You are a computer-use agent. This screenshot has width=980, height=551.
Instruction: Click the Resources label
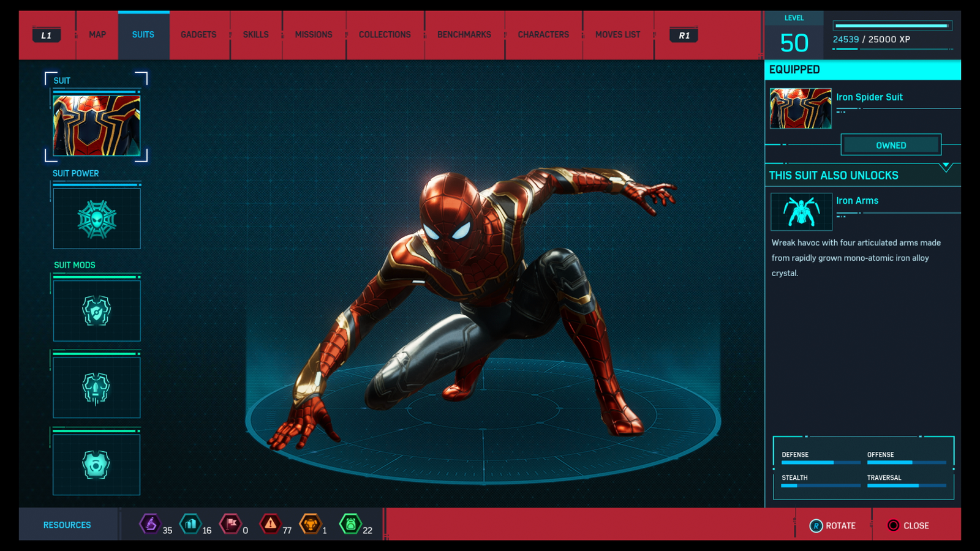pyautogui.click(x=67, y=525)
